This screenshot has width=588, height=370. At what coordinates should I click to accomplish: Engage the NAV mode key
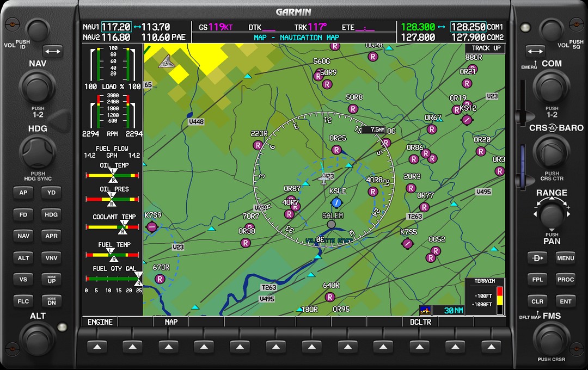tap(23, 236)
